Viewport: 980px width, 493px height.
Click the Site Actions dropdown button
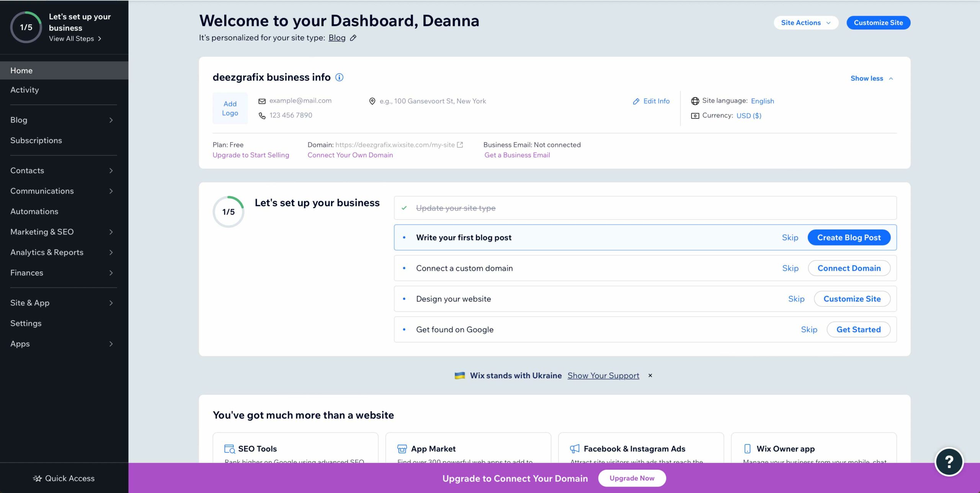(805, 22)
